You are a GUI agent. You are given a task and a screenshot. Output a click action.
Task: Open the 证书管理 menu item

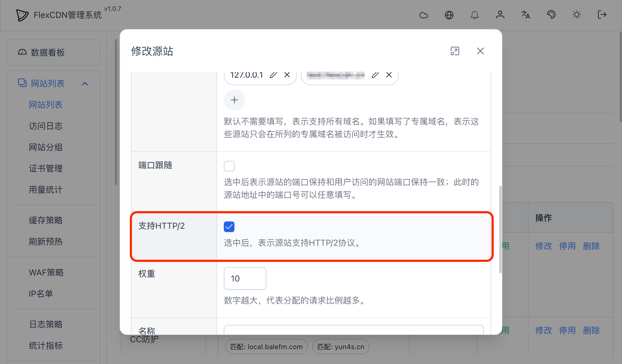(46, 169)
